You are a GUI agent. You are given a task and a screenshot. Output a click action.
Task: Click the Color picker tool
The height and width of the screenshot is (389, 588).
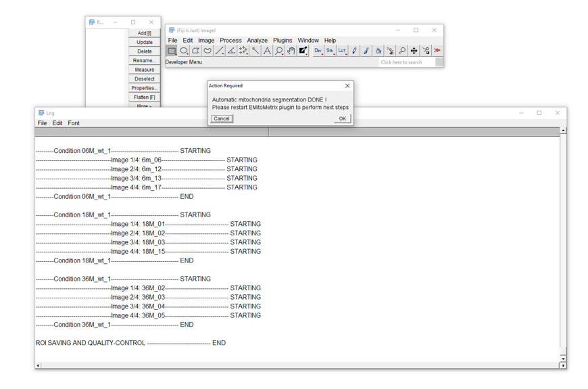point(303,51)
